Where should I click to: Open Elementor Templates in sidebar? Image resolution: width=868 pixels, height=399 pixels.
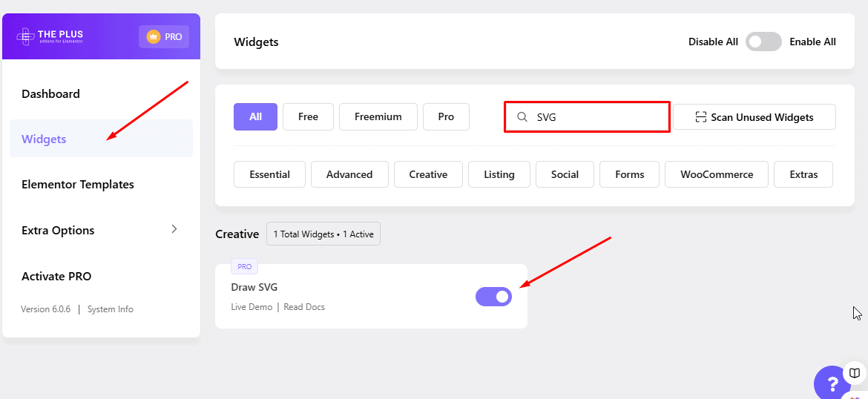pos(78,185)
